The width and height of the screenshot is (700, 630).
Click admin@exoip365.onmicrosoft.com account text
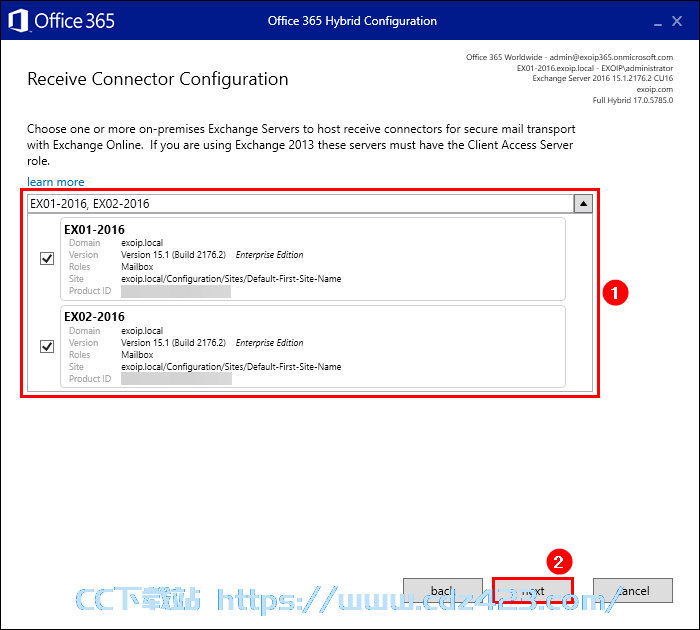click(x=611, y=57)
